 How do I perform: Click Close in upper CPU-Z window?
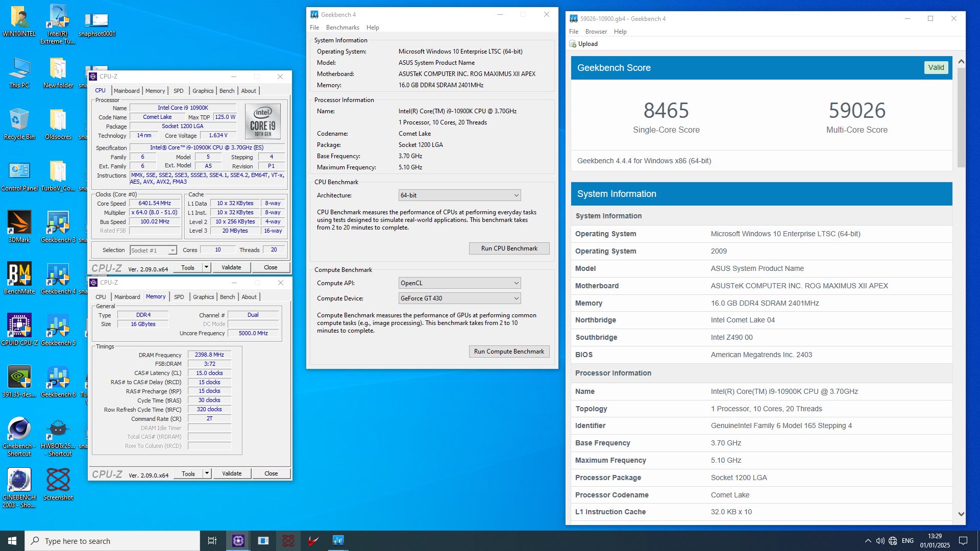coord(271,267)
